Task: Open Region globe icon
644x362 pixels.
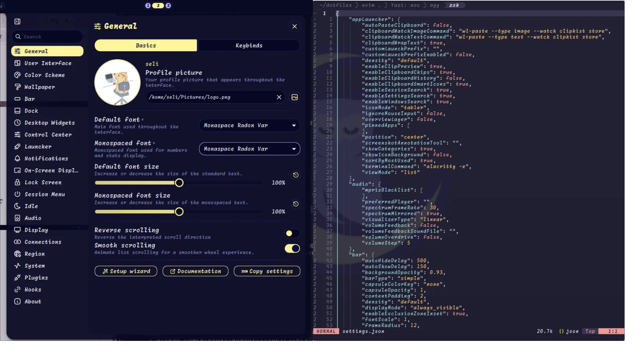Action: pyautogui.click(x=17, y=254)
